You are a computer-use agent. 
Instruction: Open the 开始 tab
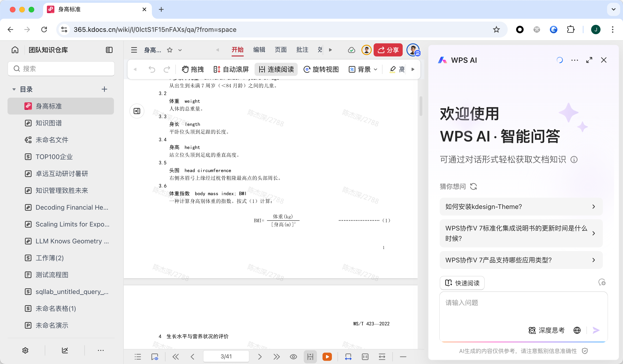pos(237,50)
